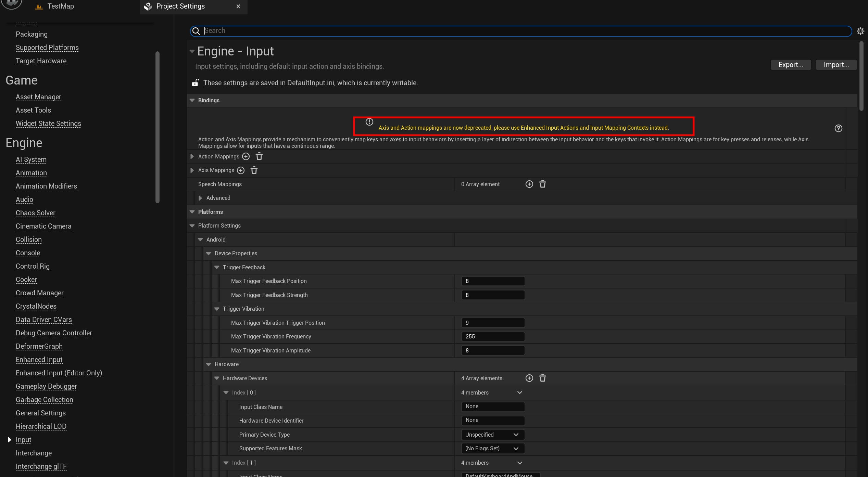Delete all Action Mappings with trash icon
The height and width of the screenshot is (477, 868).
[259, 156]
